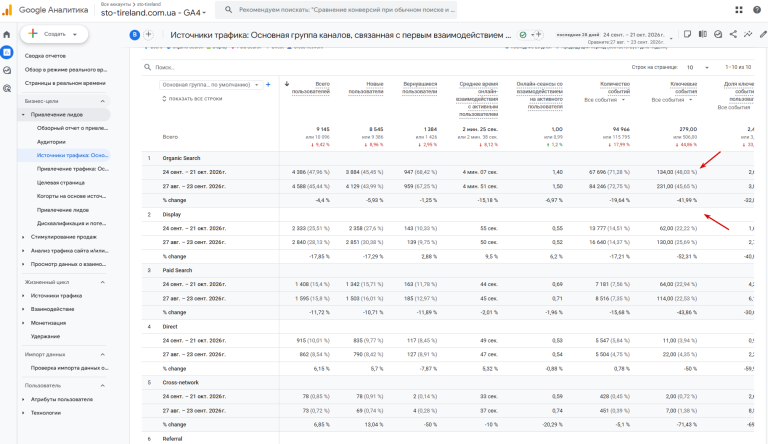Viewport: 768px width, 444px height.
Task: Collapse the Импорт данных section
Action: 102,354
